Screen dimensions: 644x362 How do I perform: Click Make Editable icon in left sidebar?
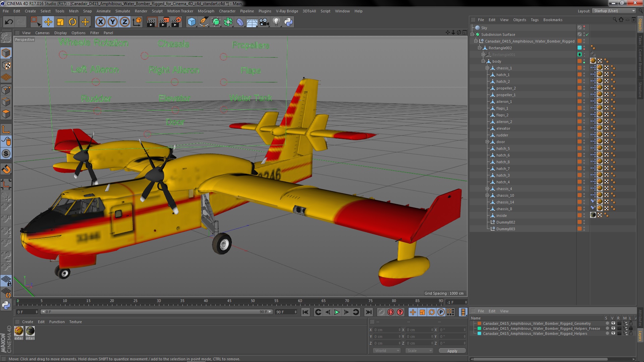6,38
